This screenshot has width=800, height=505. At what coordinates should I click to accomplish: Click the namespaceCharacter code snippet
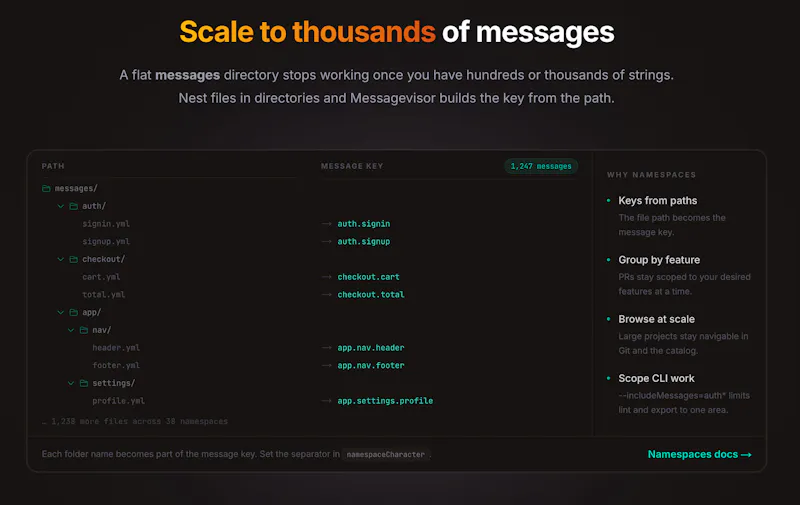(x=386, y=454)
